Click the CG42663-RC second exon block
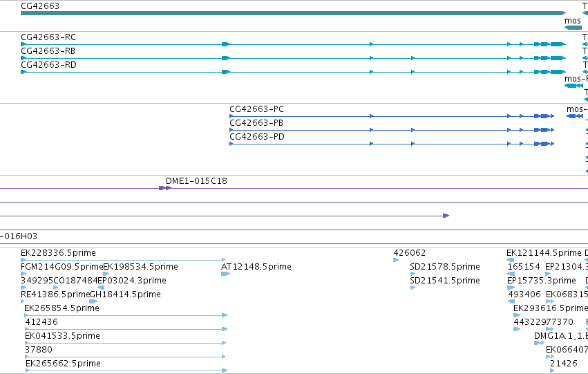 pos(226,44)
